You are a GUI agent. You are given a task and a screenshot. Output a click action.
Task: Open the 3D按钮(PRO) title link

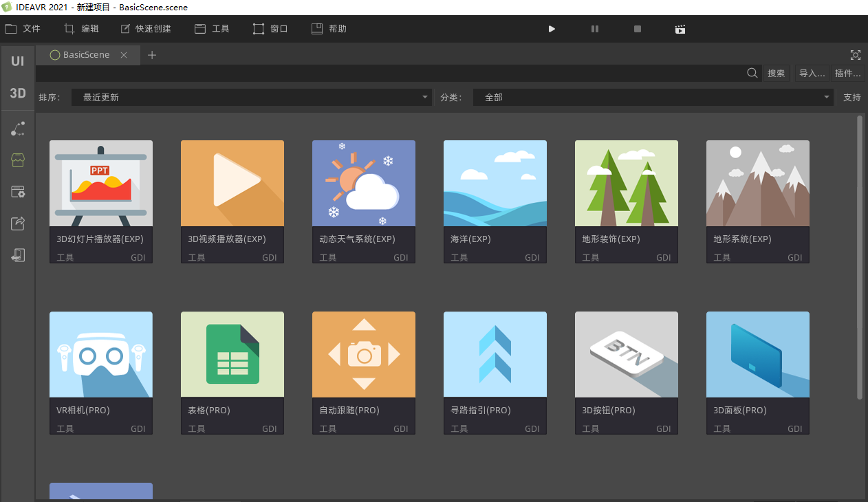click(x=609, y=411)
